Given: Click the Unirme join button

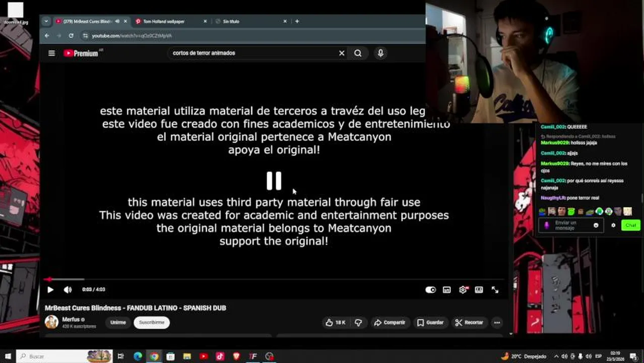Looking at the screenshot, I should coord(118,323).
